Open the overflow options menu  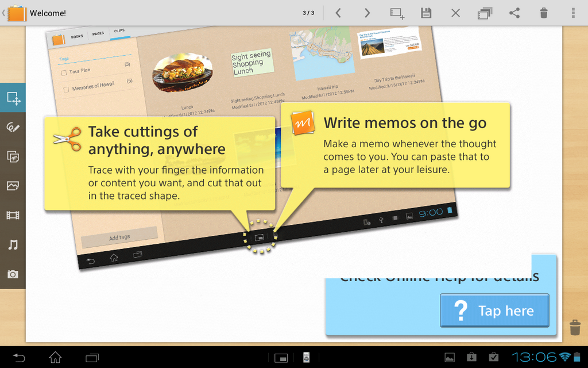pyautogui.click(x=573, y=13)
